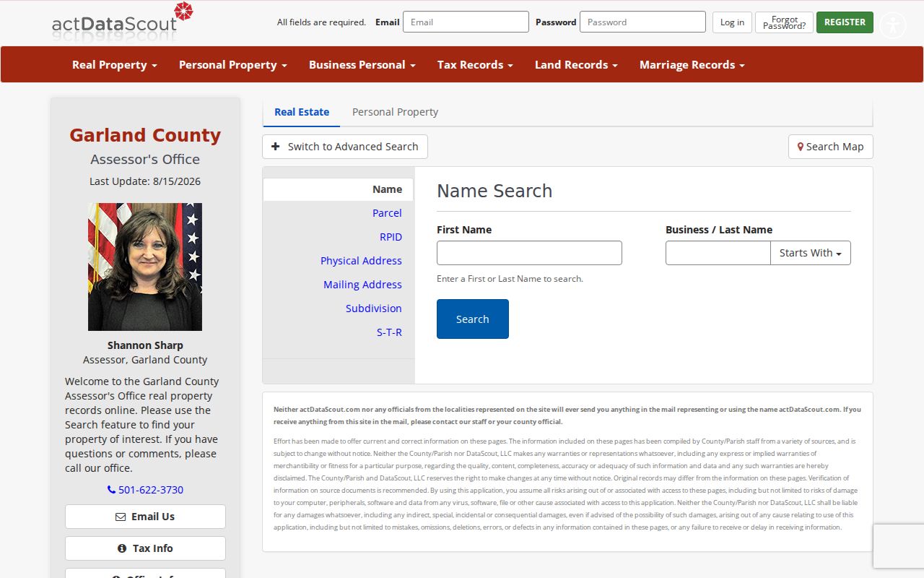Open Search Map
The image size is (924, 578).
click(831, 147)
